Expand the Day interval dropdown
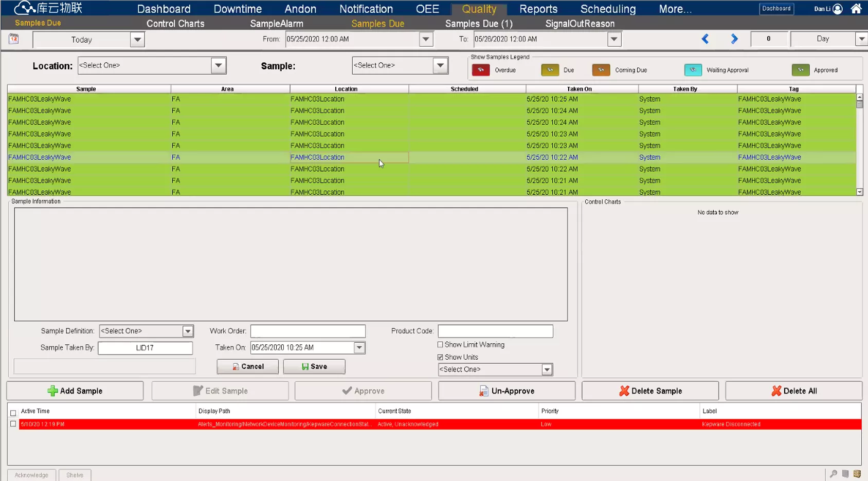 (x=861, y=39)
